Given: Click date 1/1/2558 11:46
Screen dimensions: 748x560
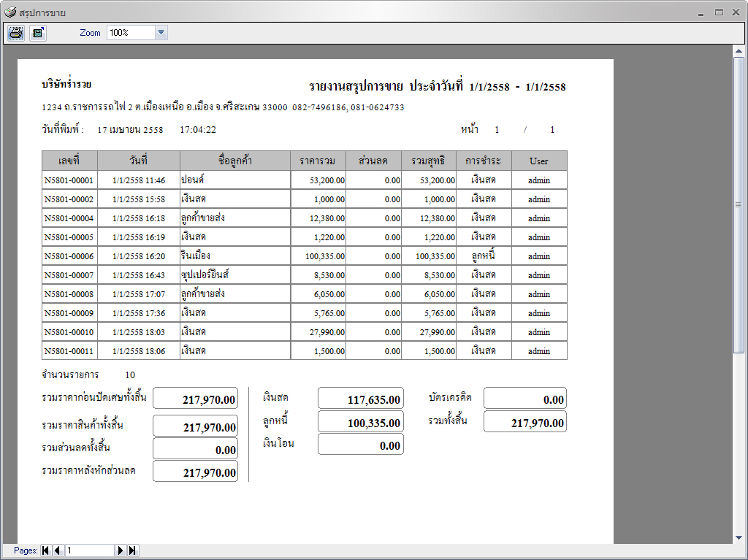Looking at the screenshot, I should [139, 180].
